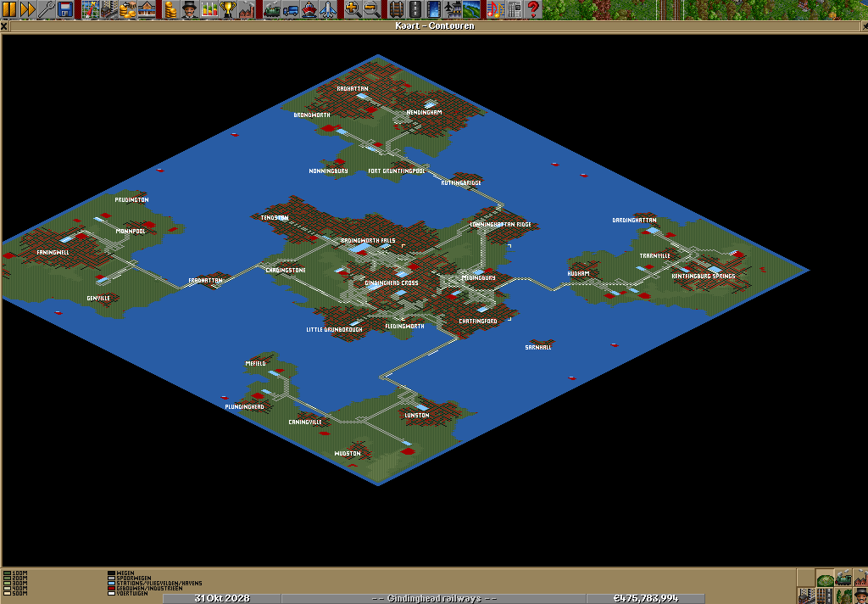This screenshot has height=604, width=868.
Task: Click the Stations/Vliegvelden/Havens legend swatch
Action: point(111,583)
